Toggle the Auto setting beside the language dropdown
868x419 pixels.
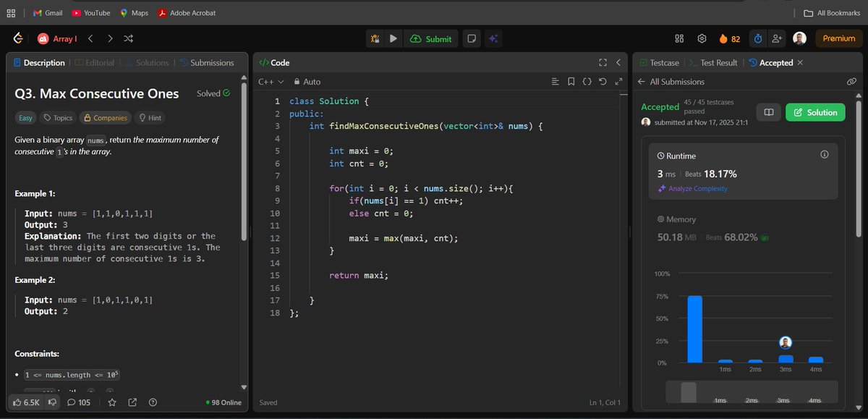click(x=307, y=82)
